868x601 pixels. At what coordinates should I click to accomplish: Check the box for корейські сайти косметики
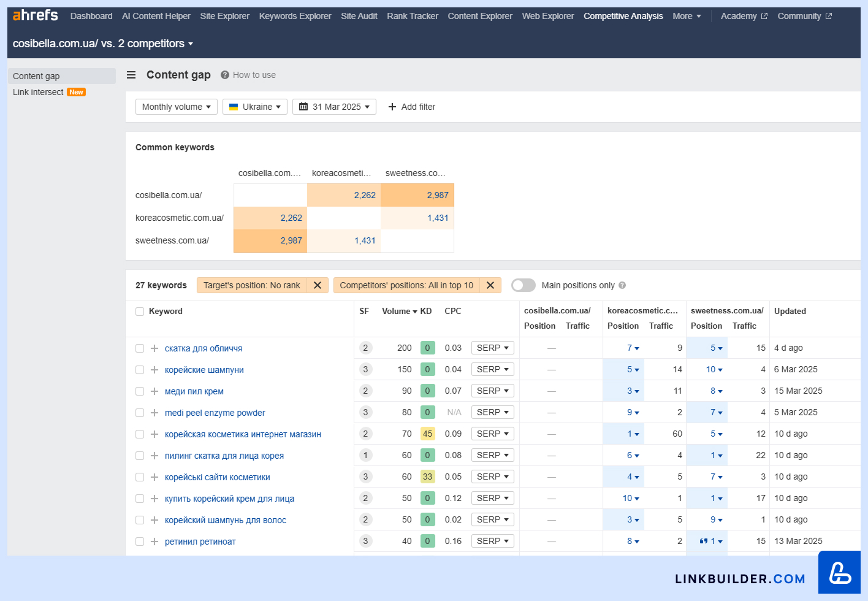140,477
